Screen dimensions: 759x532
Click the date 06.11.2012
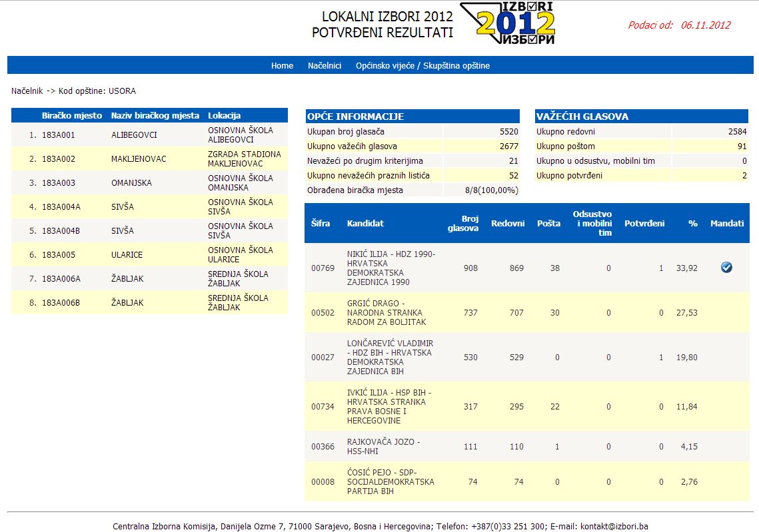[706, 25]
